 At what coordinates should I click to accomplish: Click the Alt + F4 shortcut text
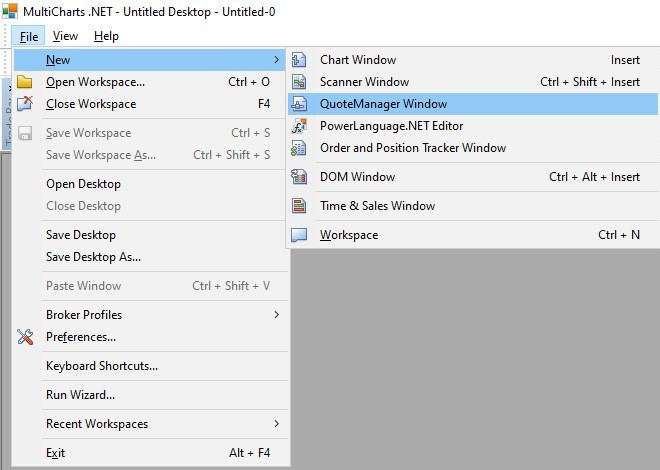point(250,453)
